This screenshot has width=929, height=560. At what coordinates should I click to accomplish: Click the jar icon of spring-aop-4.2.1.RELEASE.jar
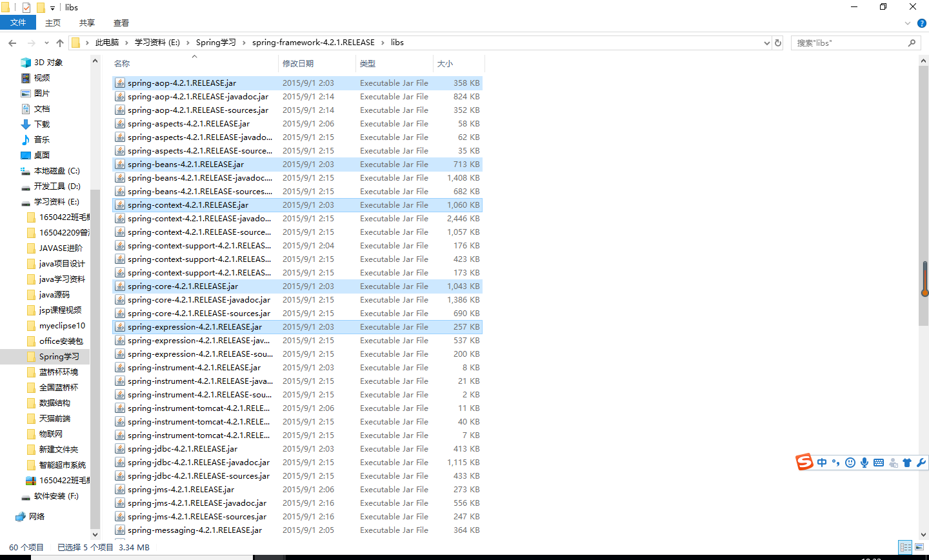point(120,83)
